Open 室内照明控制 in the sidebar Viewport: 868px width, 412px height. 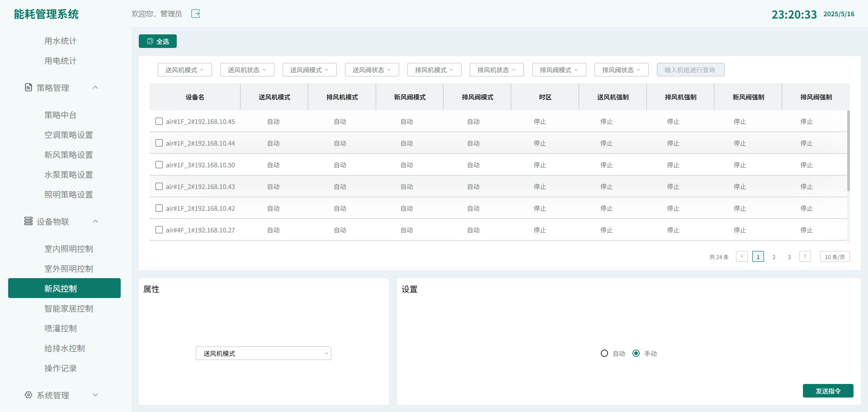point(68,249)
